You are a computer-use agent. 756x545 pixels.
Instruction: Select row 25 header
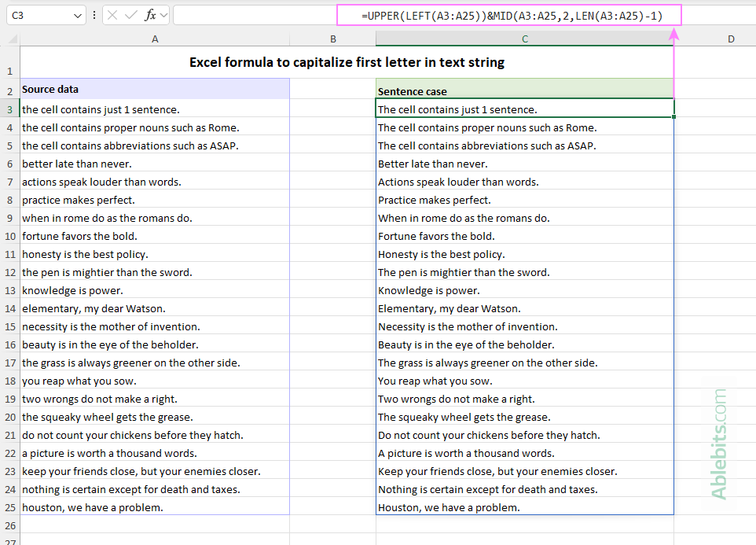pyautogui.click(x=9, y=507)
